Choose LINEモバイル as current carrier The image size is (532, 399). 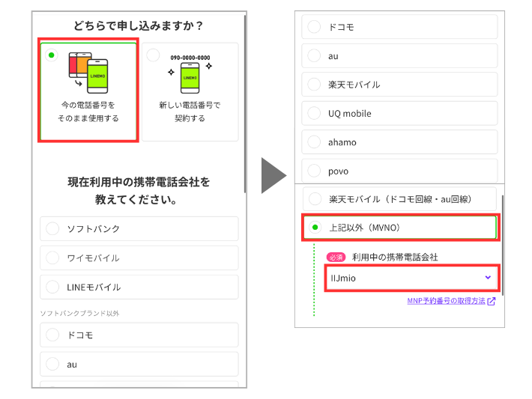(139, 287)
